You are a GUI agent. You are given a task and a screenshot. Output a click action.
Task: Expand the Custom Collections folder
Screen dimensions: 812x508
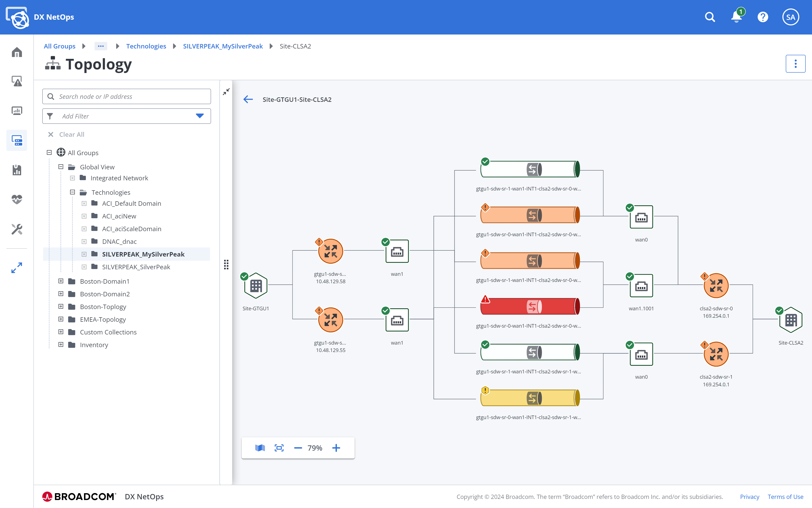click(x=61, y=332)
